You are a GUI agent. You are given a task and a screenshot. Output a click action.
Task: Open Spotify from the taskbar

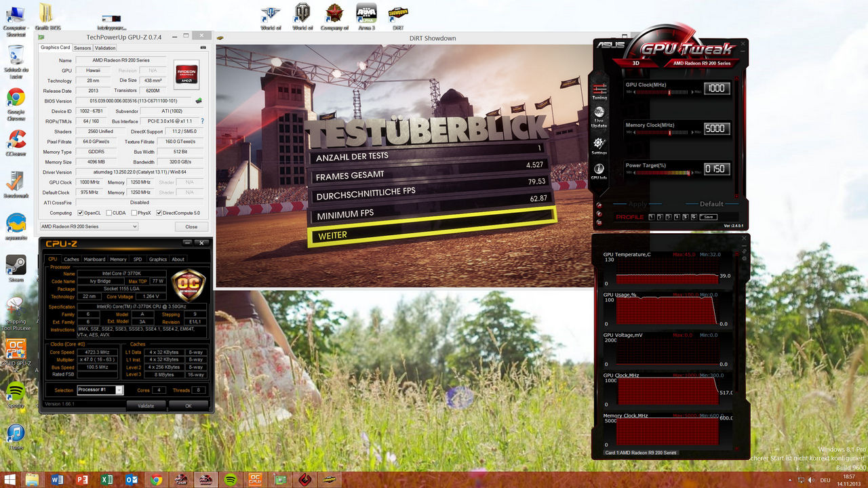point(230,479)
